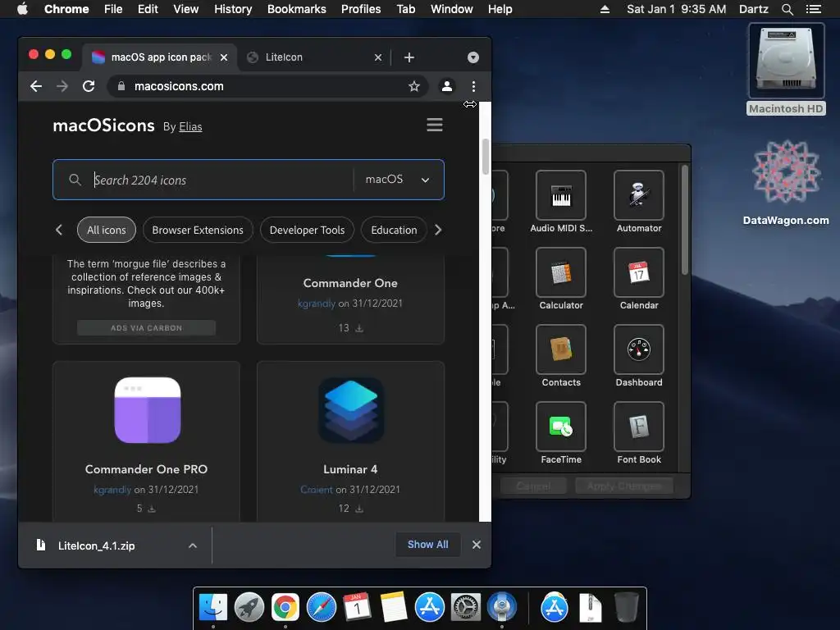Reload the macosicons.com page
This screenshot has width=840, height=630.
[89, 86]
